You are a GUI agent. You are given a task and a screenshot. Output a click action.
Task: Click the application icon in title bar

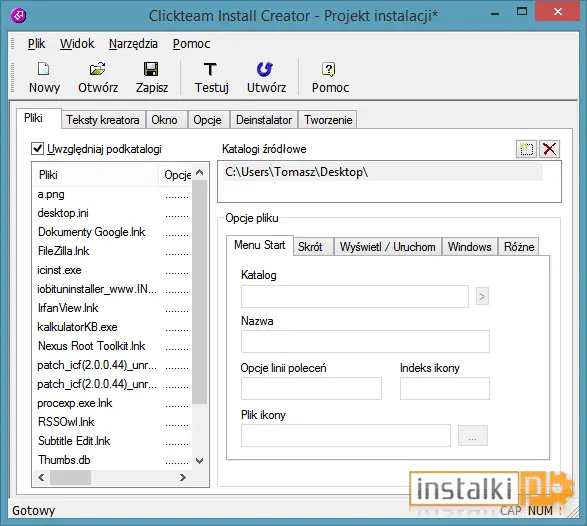18,15
